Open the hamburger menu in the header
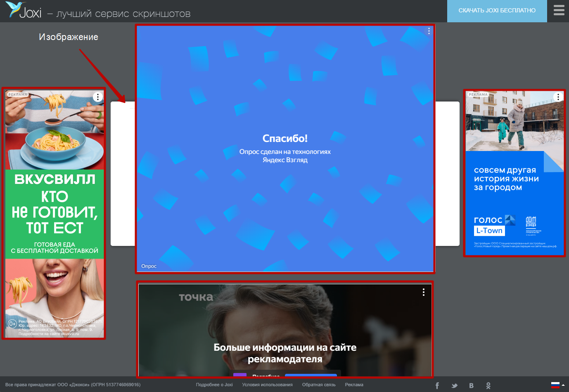This screenshot has width=569, height=392. point(559,10)
